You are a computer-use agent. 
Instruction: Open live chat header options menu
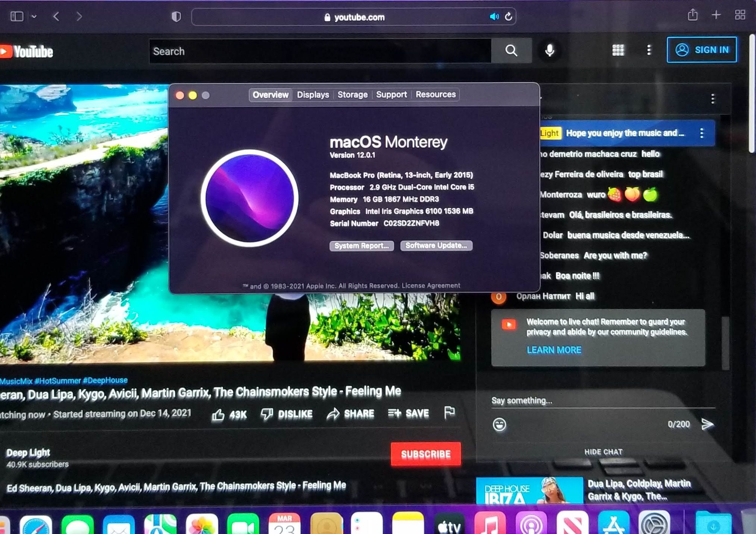tap(713, 99)
